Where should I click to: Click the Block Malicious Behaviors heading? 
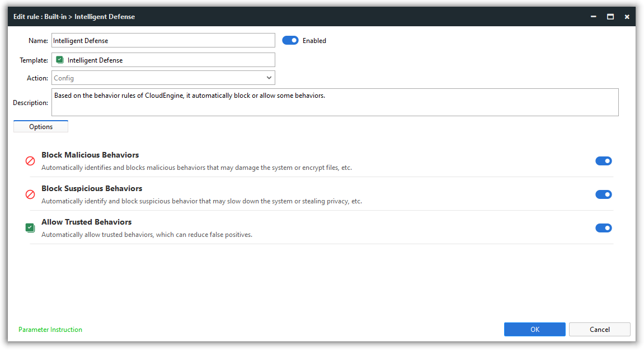tap(90, 155)
